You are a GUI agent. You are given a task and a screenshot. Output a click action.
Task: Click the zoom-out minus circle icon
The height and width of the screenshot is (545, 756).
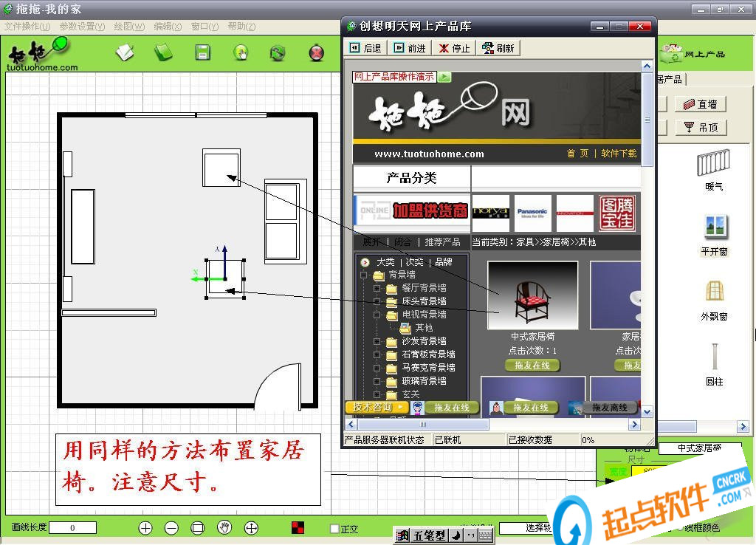(x=171, y=528)
